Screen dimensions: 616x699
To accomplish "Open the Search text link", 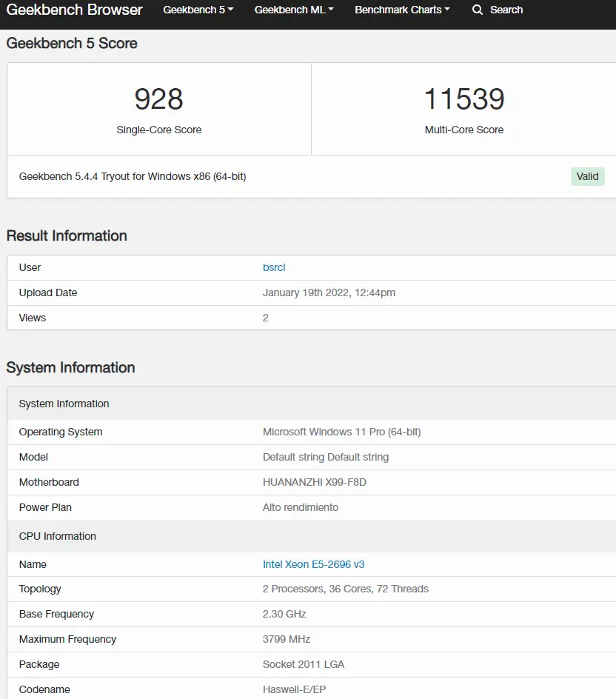I will (506, 10).
